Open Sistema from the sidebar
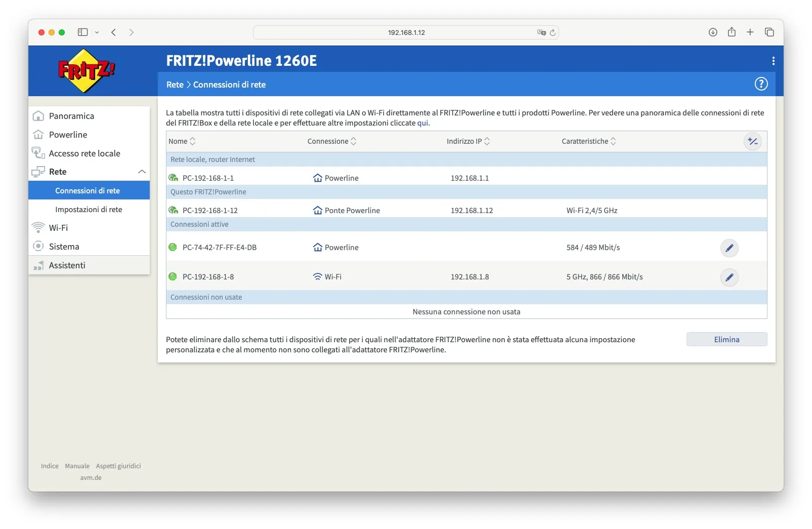This screenshot has width=812, height=529. coord(64,247)
